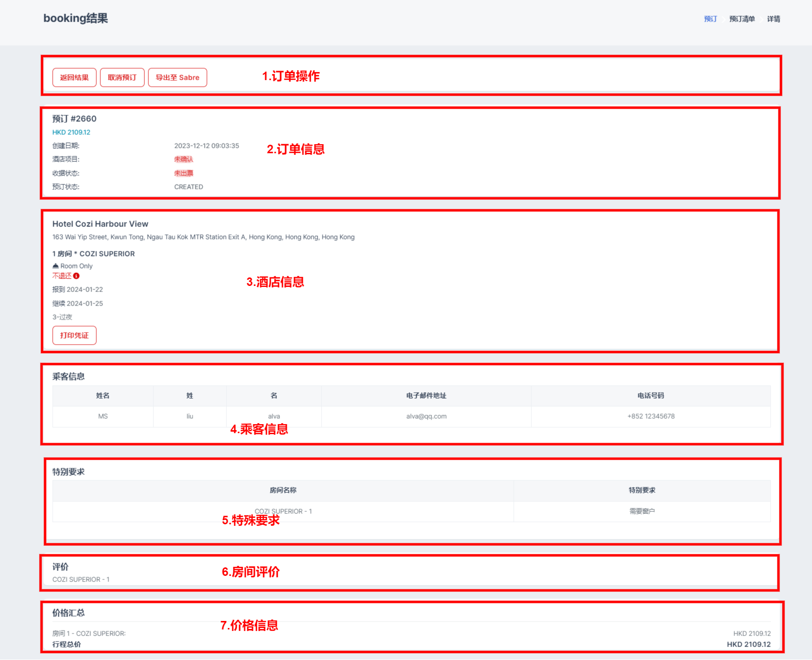The image size is (812, 660).
Task: Click the +852 12345678 phone number cell
Action: [x=650, y=416]
